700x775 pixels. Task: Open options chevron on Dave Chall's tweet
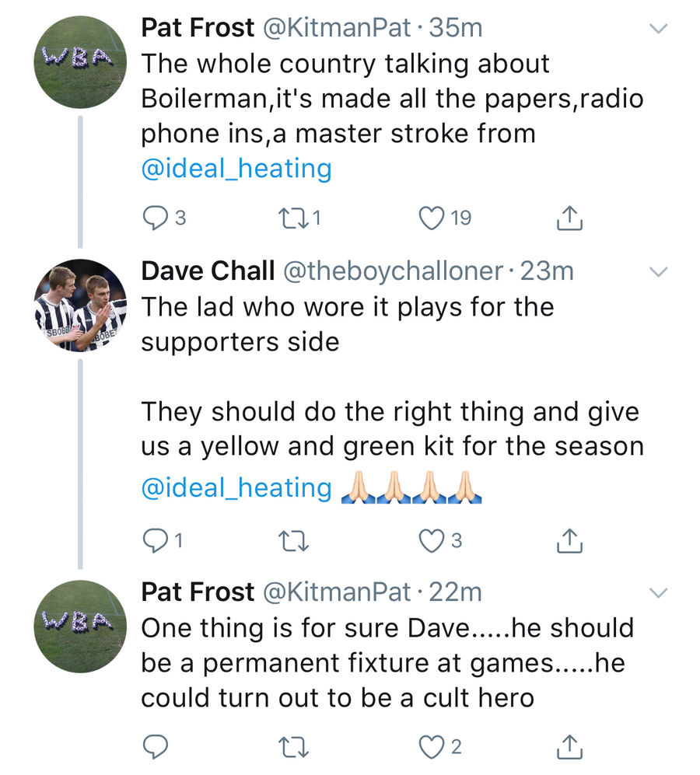click(658, 272)
